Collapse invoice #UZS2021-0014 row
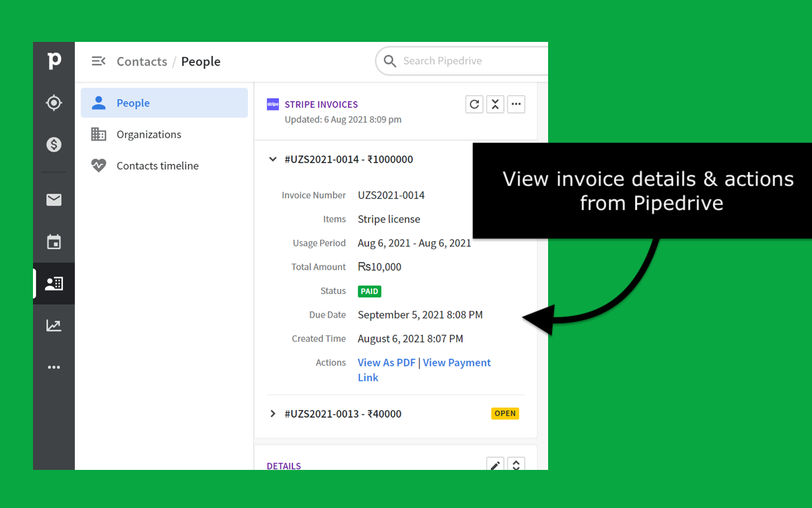This screenshot has width=812, height=508. click(273, 159)
